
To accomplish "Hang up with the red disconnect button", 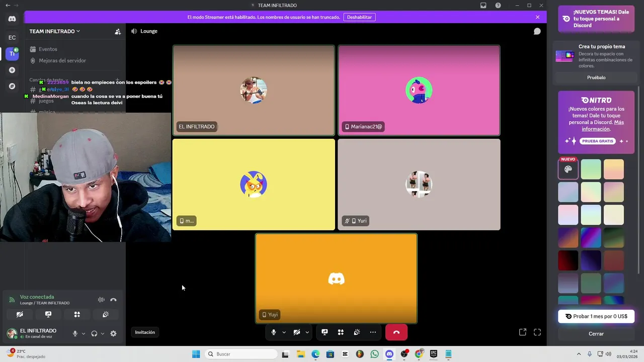I will (396, 332).
